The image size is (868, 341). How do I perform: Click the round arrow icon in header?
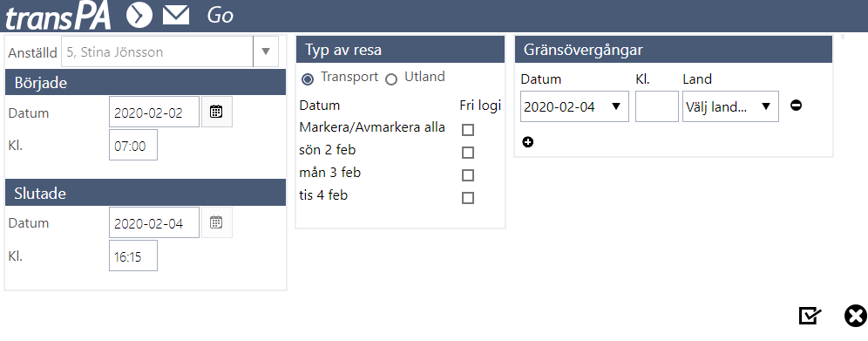point(139,15)
